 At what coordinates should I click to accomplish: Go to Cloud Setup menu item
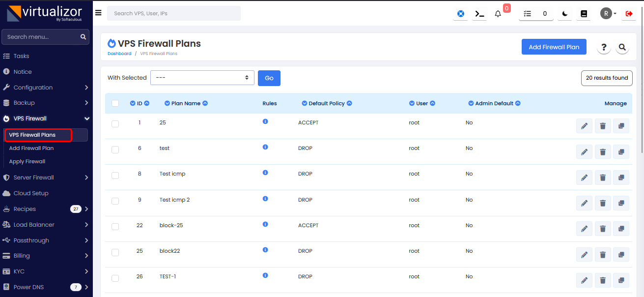tap(31, 193)
